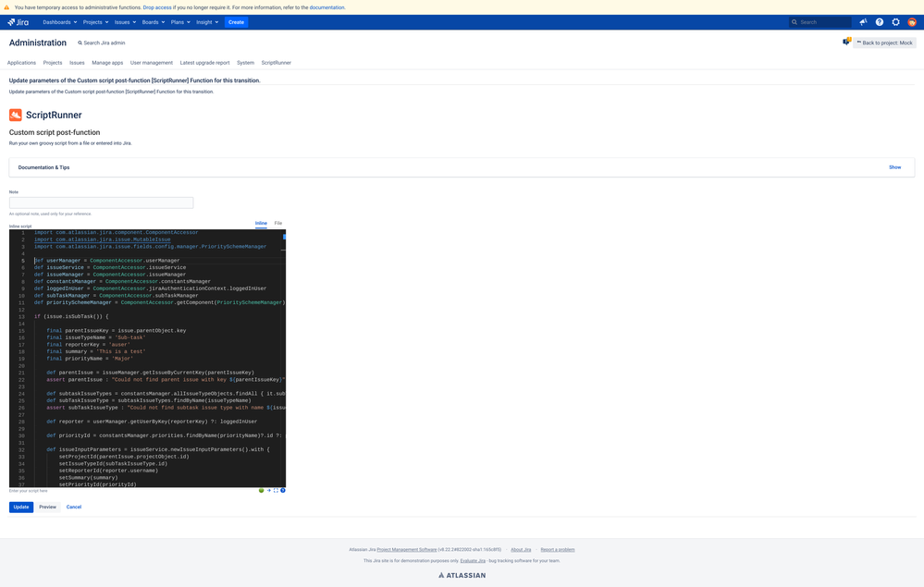
Task: Click the Update button
Action: point(21,507)
